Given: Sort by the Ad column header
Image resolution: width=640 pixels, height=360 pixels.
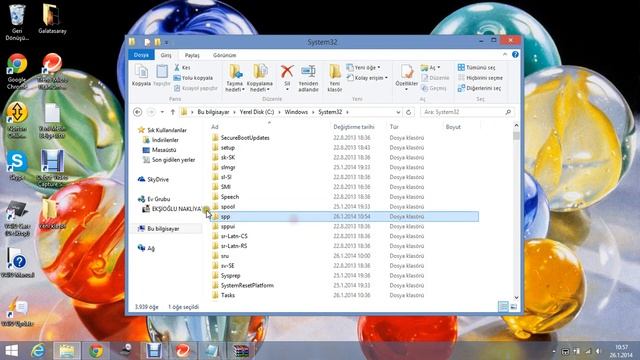Looking at the screenshot, I should [215, 127].
